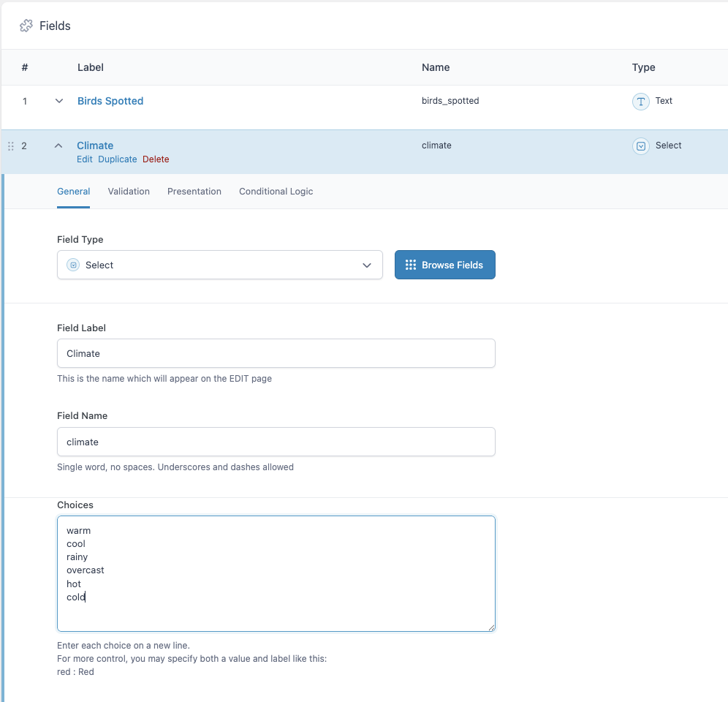
Task: Click the grid icon on Browse Fields button
Action: point(411,265)
